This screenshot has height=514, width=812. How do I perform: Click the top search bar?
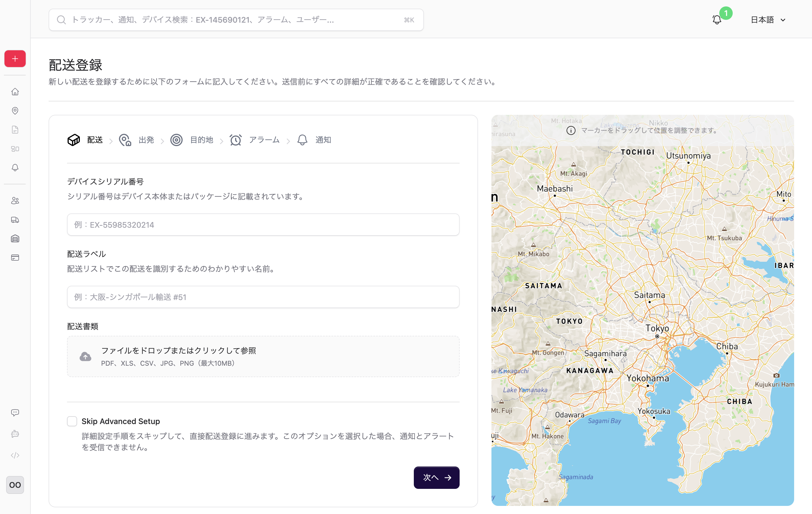pyautogui.click(x=236, y=20)
